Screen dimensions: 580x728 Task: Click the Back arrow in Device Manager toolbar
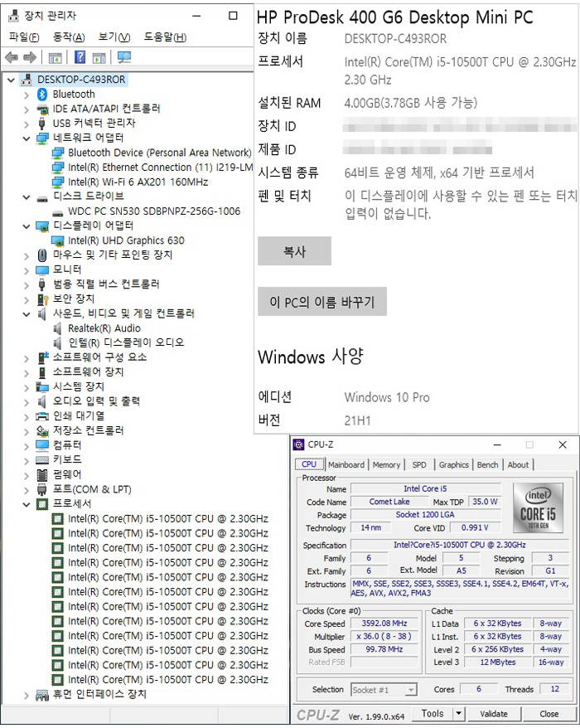click(12, 57)
